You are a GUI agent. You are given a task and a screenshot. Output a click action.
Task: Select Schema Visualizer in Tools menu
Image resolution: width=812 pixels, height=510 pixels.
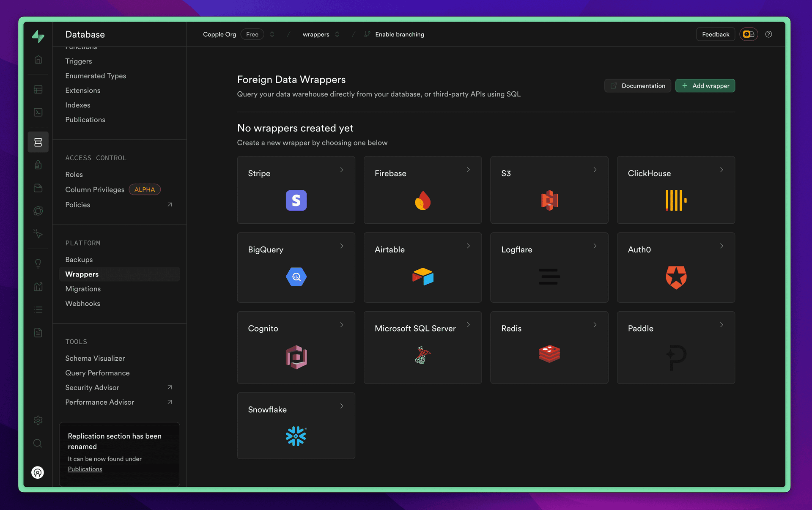95,358
